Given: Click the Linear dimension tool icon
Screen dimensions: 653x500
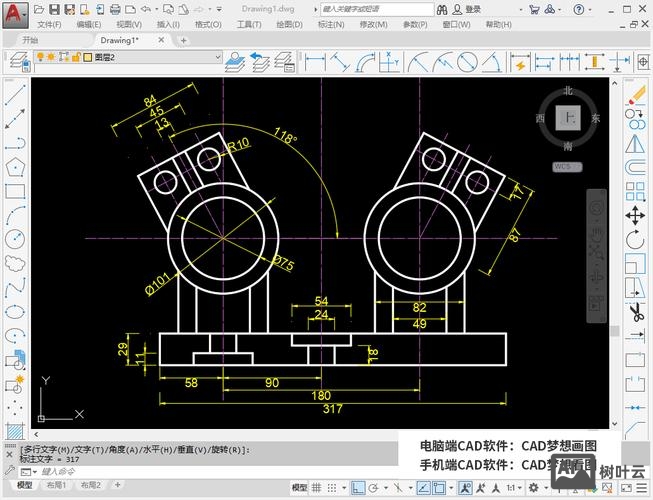Looking at the screenshot, I should point(315,60).
